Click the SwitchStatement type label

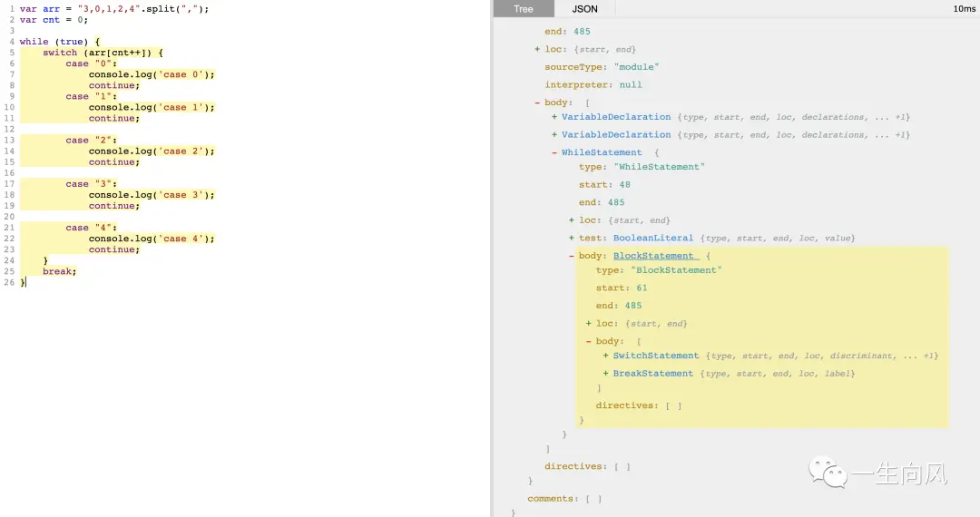pos(656,356)
